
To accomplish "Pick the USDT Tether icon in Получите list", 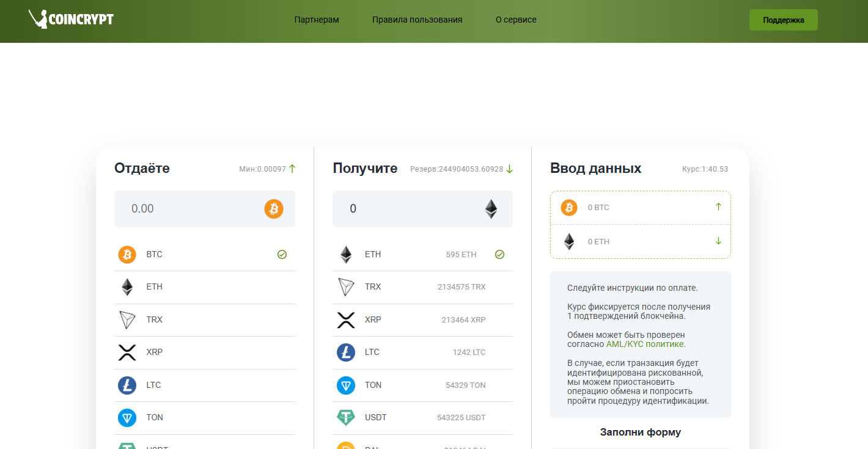I will 346,418.
